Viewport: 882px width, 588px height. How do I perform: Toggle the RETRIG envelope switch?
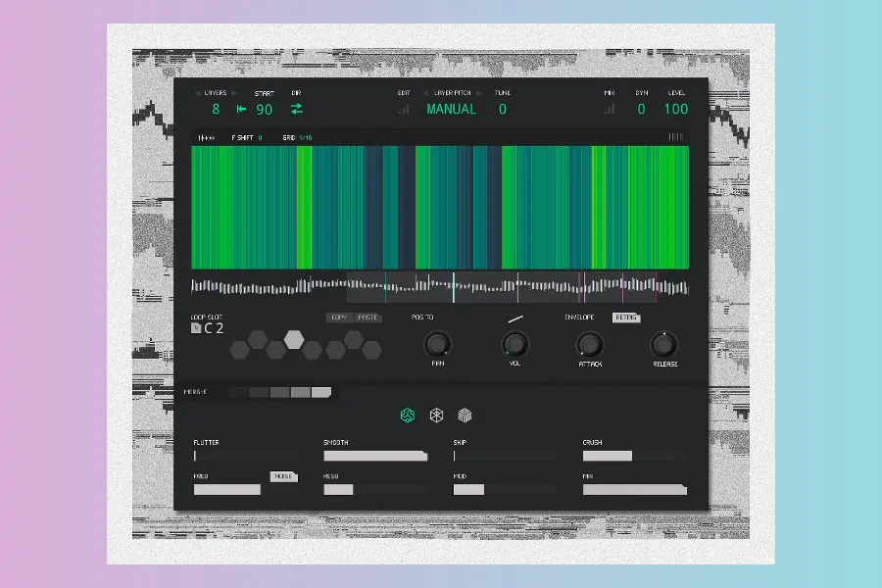pos(626,318)
